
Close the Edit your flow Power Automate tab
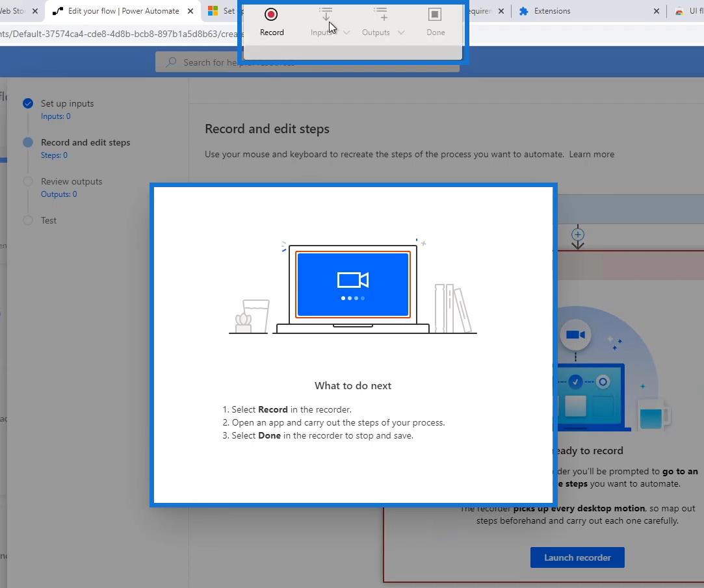coord(190,11)
